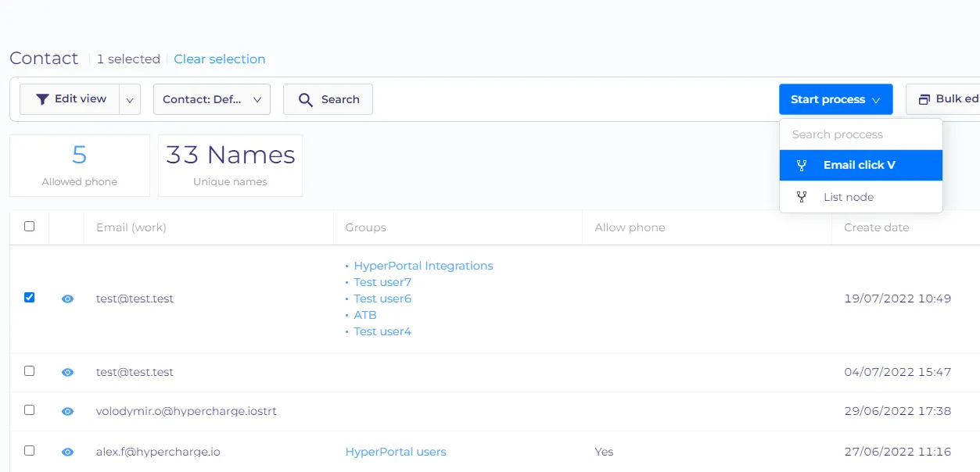Click Groups column header
Screen dimensions: 980x472
(366, 227)
